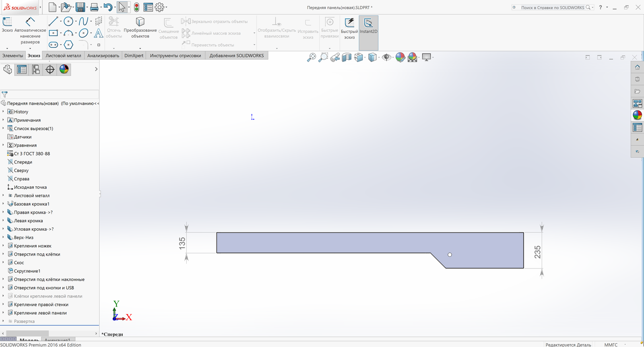The width and height of the screenshot is (644, 347).
Task: Open Appearances tab in right task pane
Action: (x=637, y=115)
